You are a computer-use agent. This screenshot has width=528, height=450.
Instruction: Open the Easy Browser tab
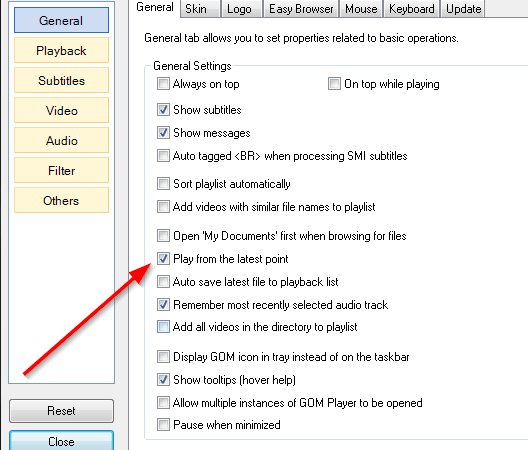coord(301,9)
